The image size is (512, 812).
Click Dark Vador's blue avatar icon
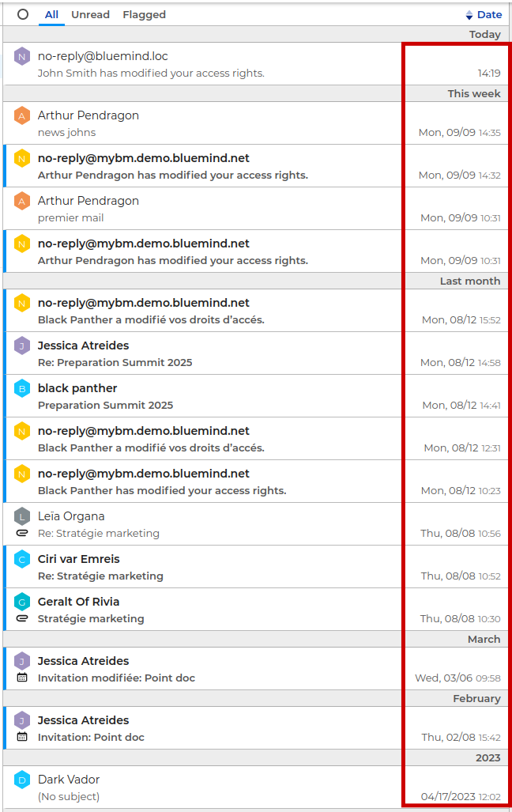click(x=22, y=780)
